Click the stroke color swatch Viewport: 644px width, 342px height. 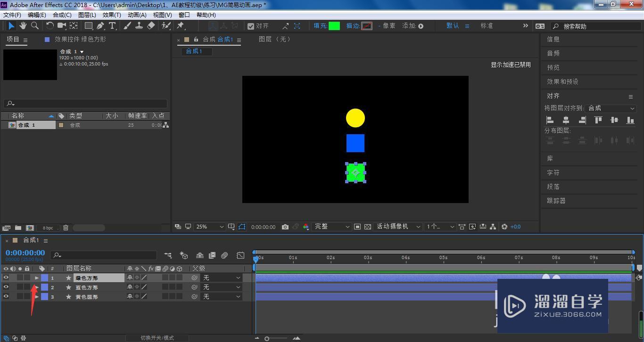367,26
